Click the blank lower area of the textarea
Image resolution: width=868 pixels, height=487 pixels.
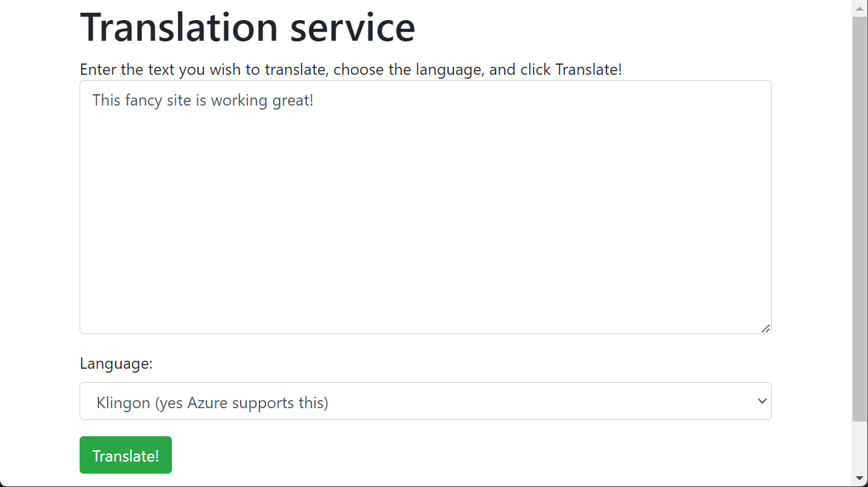point(425,267)
